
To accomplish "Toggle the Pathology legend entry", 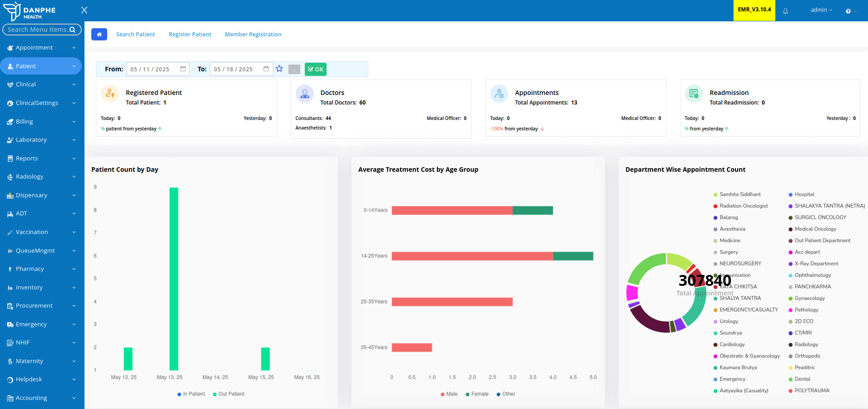I will click(803, 310).
